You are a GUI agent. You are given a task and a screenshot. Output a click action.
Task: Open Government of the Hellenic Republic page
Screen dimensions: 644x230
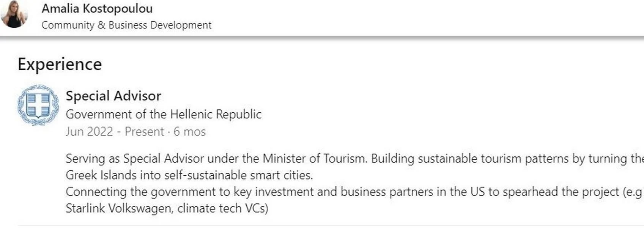[164, 114]
